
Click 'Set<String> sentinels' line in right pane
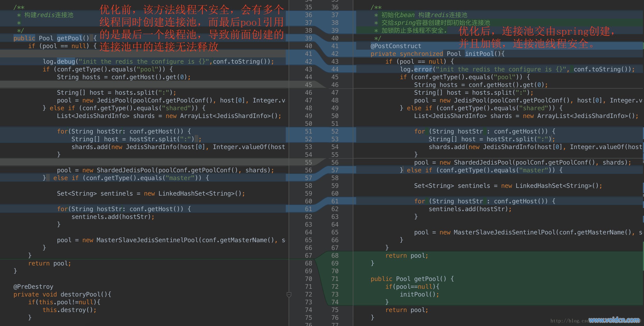click(x=508, y=186)
